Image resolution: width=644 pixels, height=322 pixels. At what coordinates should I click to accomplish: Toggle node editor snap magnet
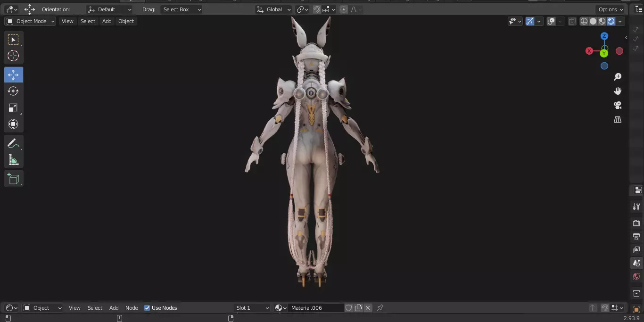point(605,308)
